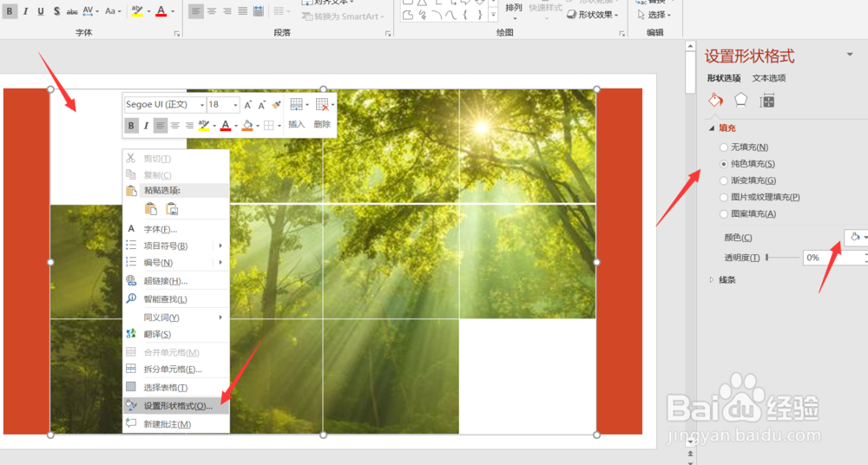Choose keep source formatting paste option

tap(150, 209)
